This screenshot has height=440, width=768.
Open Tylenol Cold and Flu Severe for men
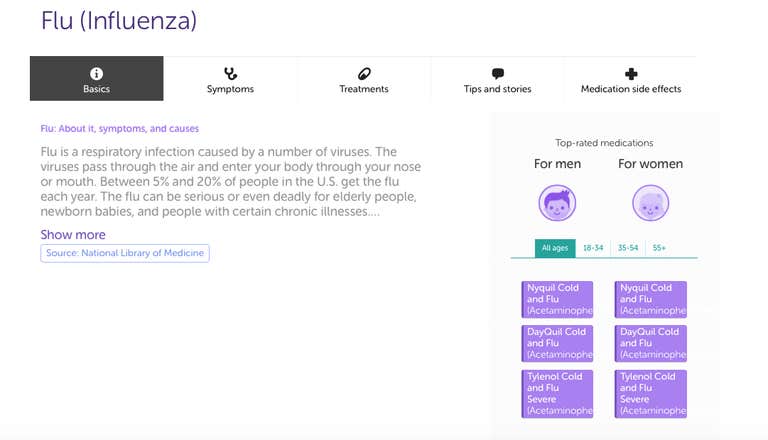pos(557,394)
